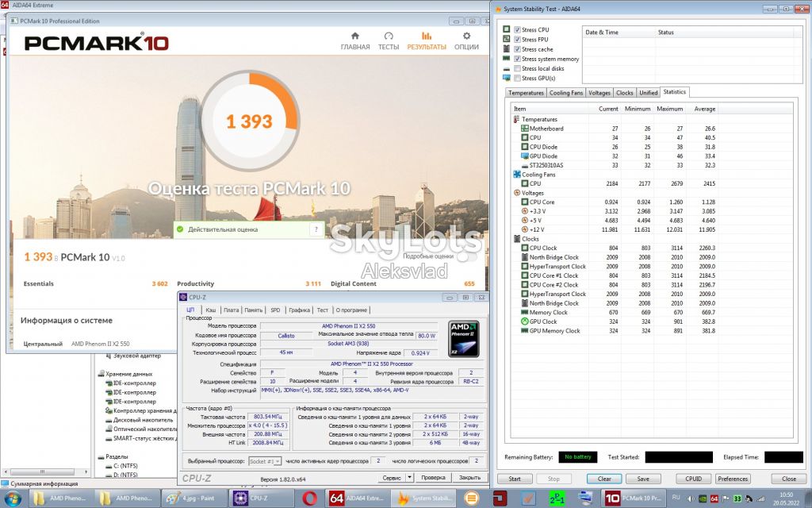812x508 pixels.
Task: Switch to the Unified tab
Action: coord(648,93)
